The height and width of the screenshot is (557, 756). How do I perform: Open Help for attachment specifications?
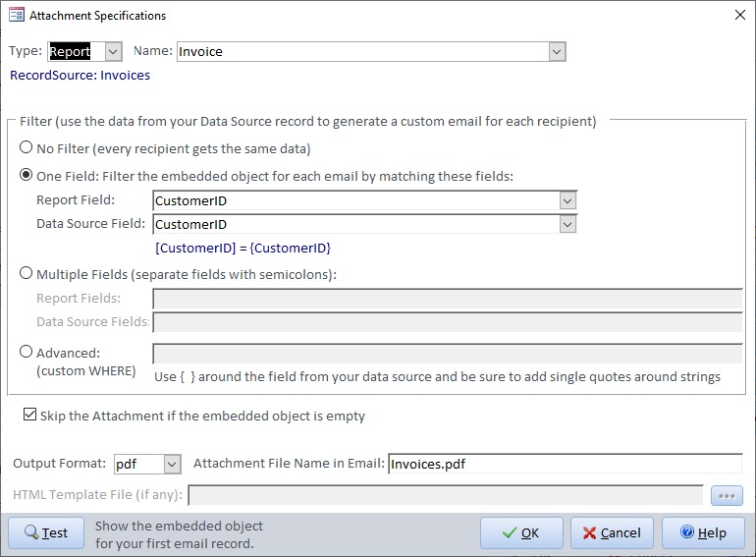pos(702,532)
